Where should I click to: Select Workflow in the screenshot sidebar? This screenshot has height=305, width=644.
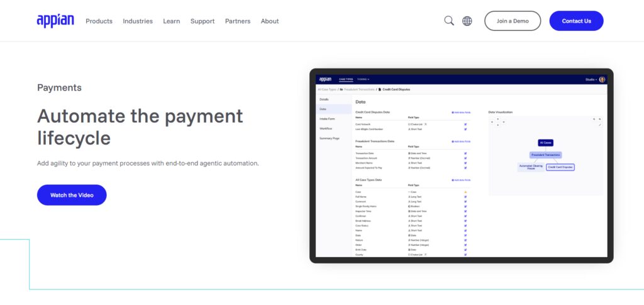[x=334, y=128]
